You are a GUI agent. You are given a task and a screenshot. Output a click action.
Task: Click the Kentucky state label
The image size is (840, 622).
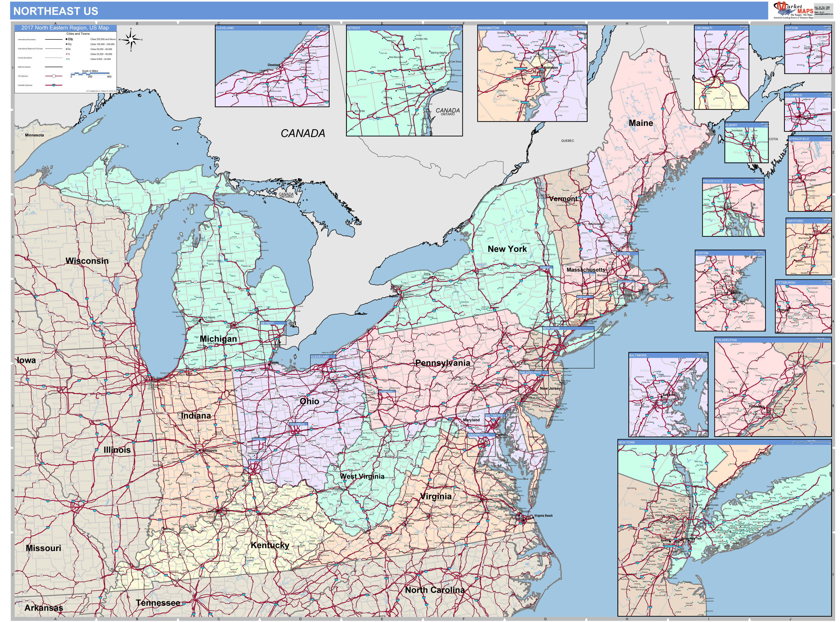[270, 545]
